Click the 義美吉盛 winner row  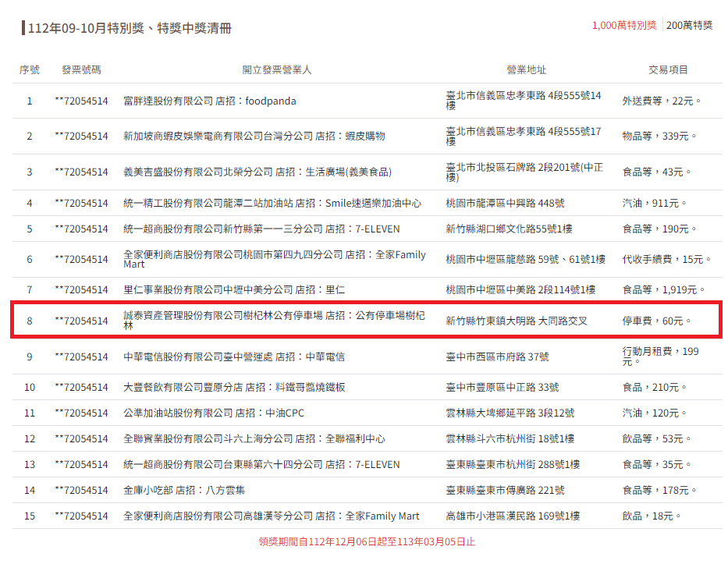coord(234,168)
